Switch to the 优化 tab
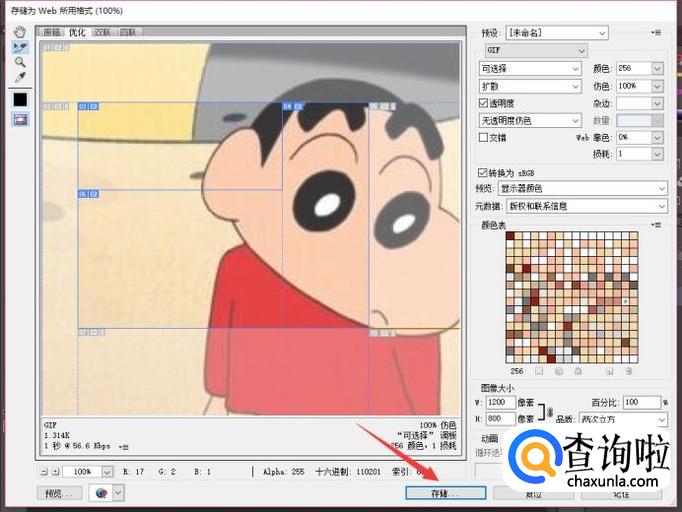 77,32
